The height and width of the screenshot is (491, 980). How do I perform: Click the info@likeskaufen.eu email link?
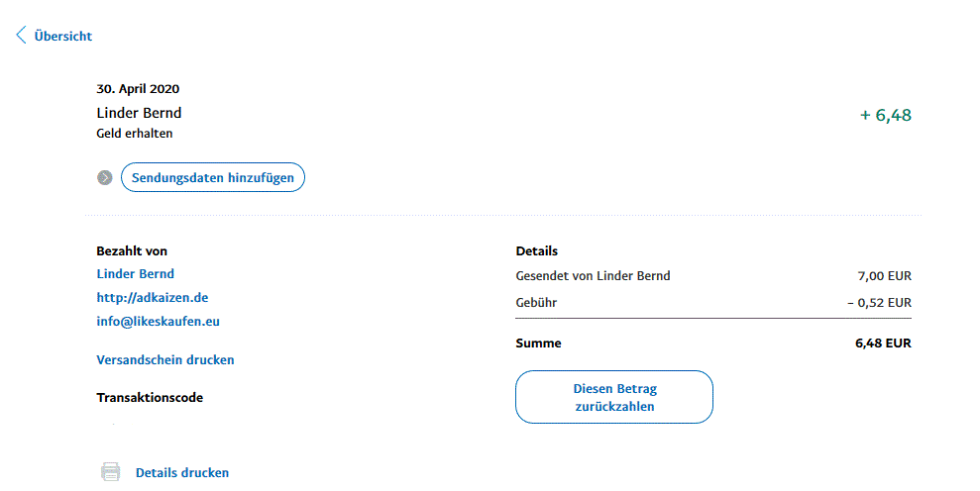pos(159,322)
